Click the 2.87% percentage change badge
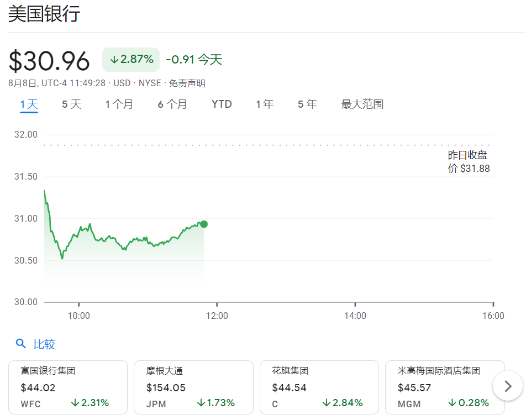The width and height of the screenshot is (526, 420). (x=131, y=60)
